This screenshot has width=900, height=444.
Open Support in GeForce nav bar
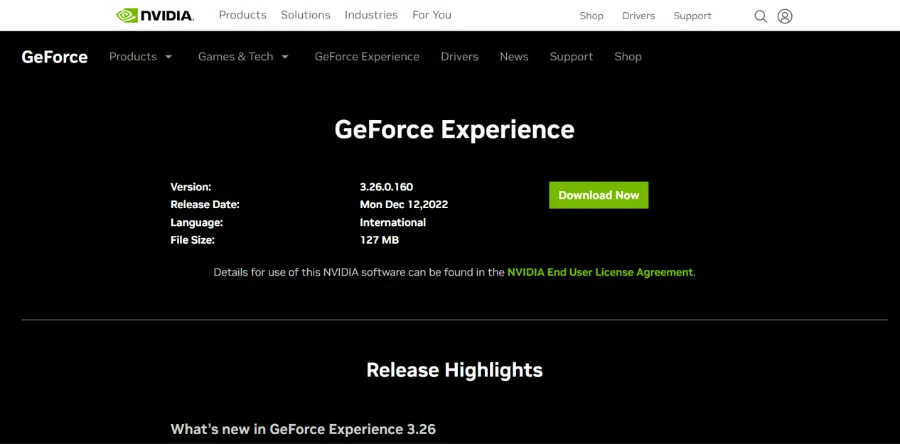click(571, 57)
